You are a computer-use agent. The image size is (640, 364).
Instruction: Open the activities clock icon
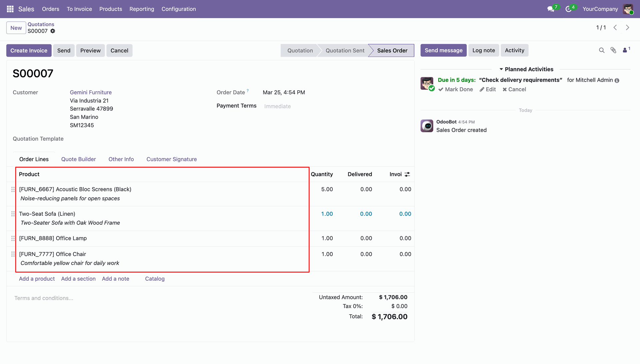568,9
